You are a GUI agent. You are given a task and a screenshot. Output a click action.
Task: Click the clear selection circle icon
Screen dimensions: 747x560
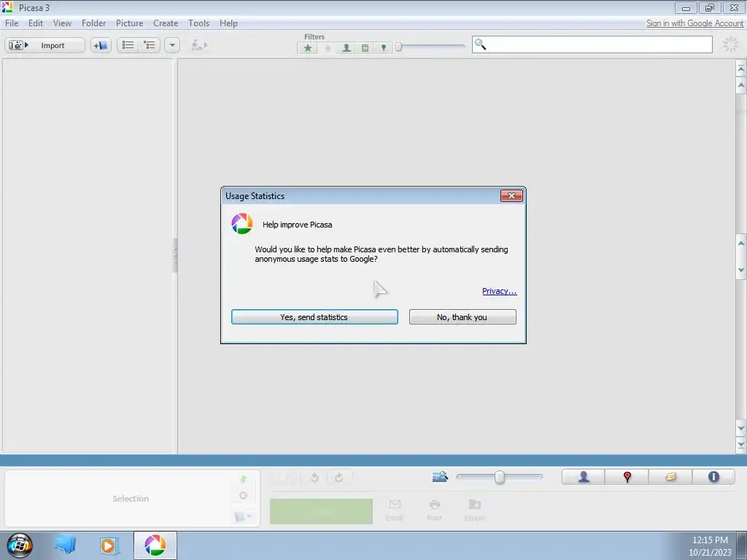point(244,496)
